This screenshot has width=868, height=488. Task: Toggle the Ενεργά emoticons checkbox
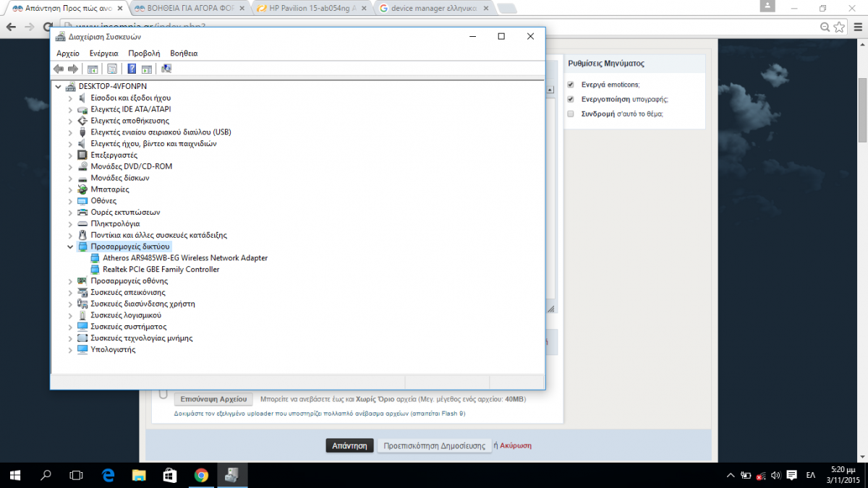(571, 85)
